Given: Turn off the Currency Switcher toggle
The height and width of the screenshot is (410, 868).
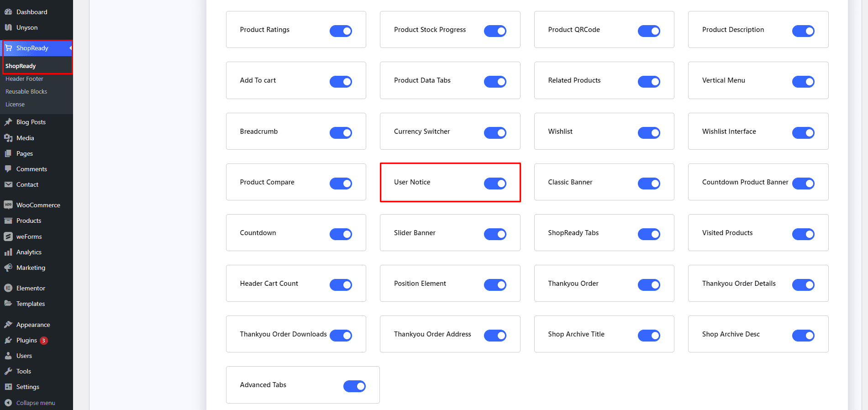Looking at the screenshot, I should click(x=495, y=133).
